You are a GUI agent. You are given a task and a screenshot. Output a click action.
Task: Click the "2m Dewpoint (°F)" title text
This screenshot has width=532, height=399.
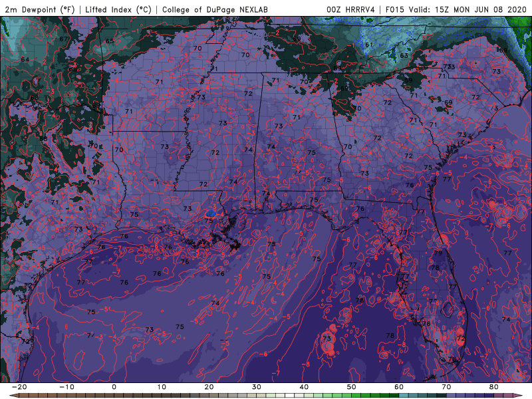pyautogui.click(x=40, y=9)
